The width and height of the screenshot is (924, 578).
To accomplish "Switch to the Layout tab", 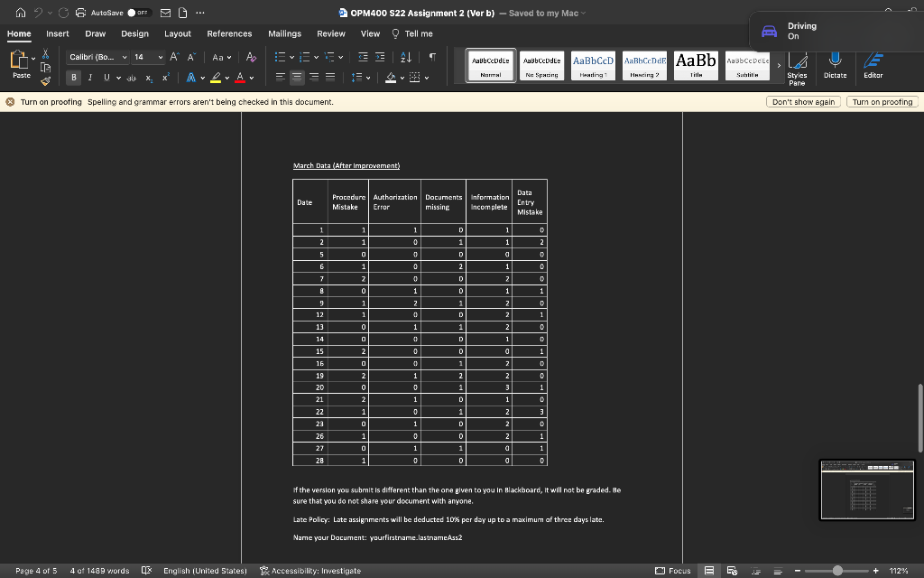I will [178, 33].
